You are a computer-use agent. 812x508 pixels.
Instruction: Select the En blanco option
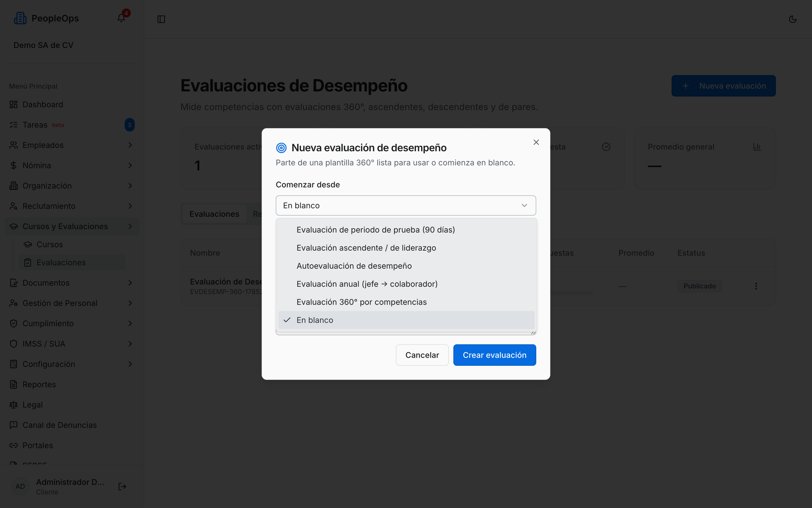(406, 320)
